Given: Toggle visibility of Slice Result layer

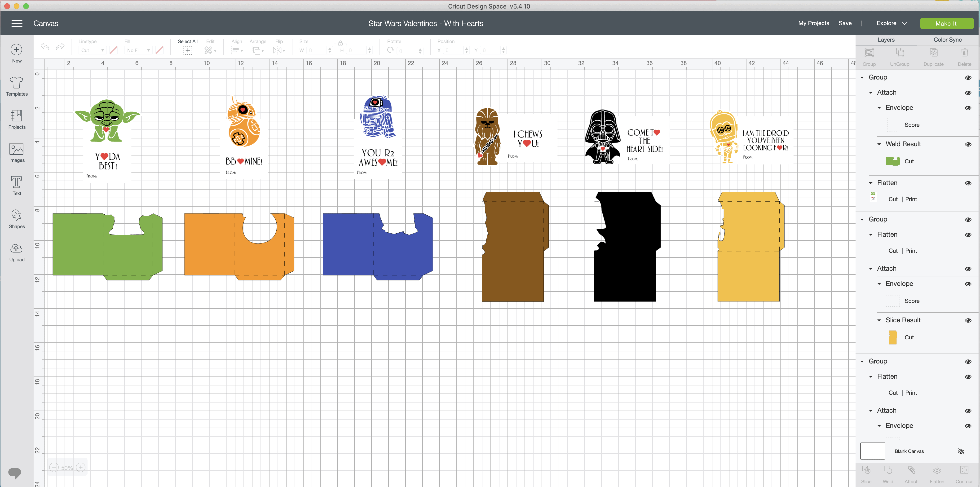Looking at the screenshot, I should tap(968, 320).
